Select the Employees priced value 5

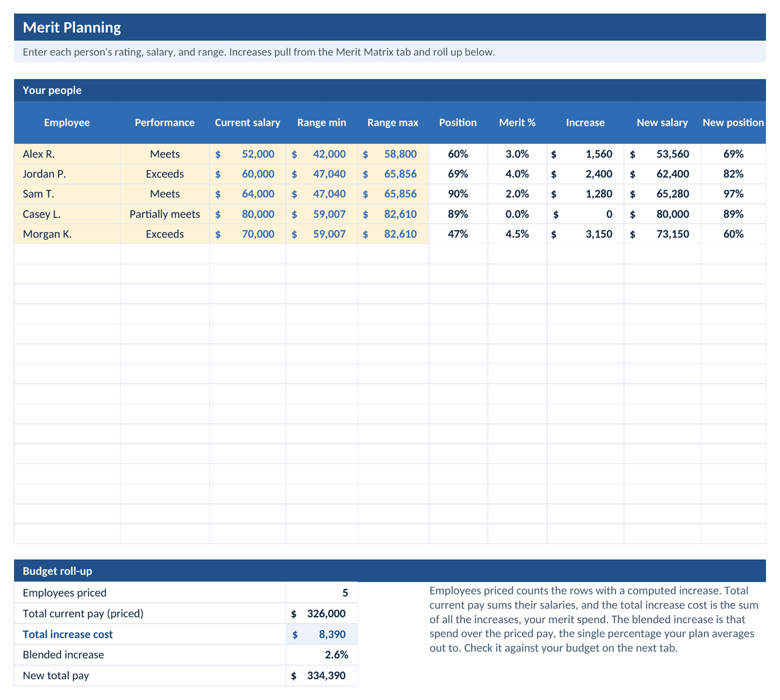[x=322, y=593]
